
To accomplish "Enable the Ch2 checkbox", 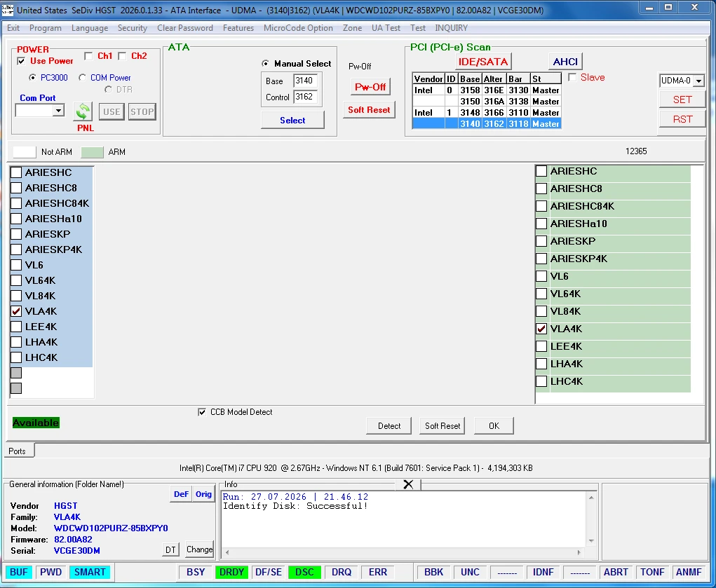I will tap(122, 56).
